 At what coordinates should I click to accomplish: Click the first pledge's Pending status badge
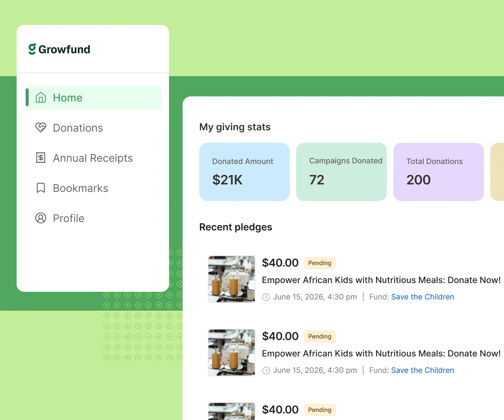(x=320, y=263)
